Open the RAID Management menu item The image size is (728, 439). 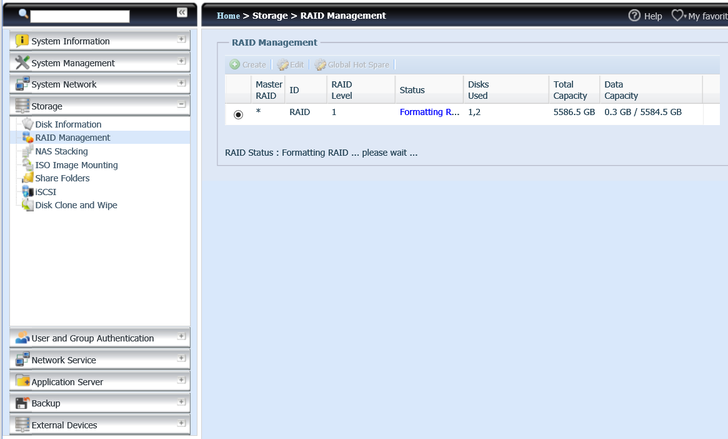(x=72, y=138)
